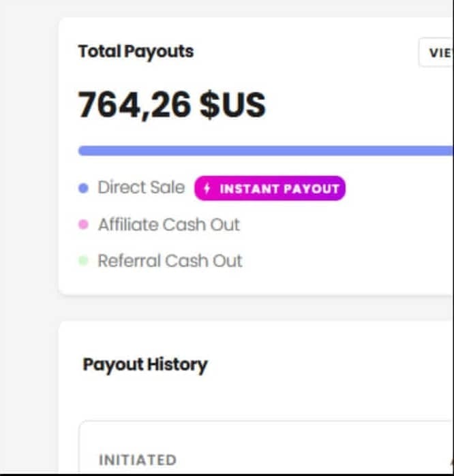Image resolution: width=454 pixels, height=476 pixels.
Task: Click the Instant Payout badge text
Action: [279, 189]
